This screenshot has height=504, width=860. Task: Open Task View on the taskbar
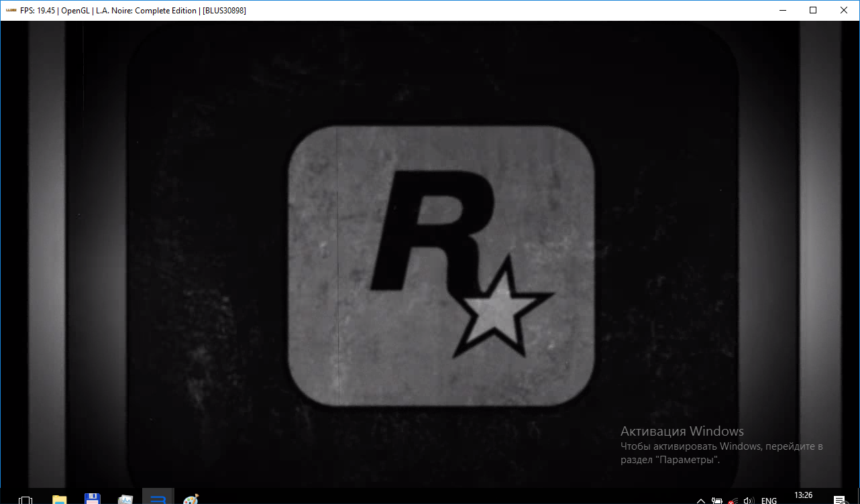26,499
